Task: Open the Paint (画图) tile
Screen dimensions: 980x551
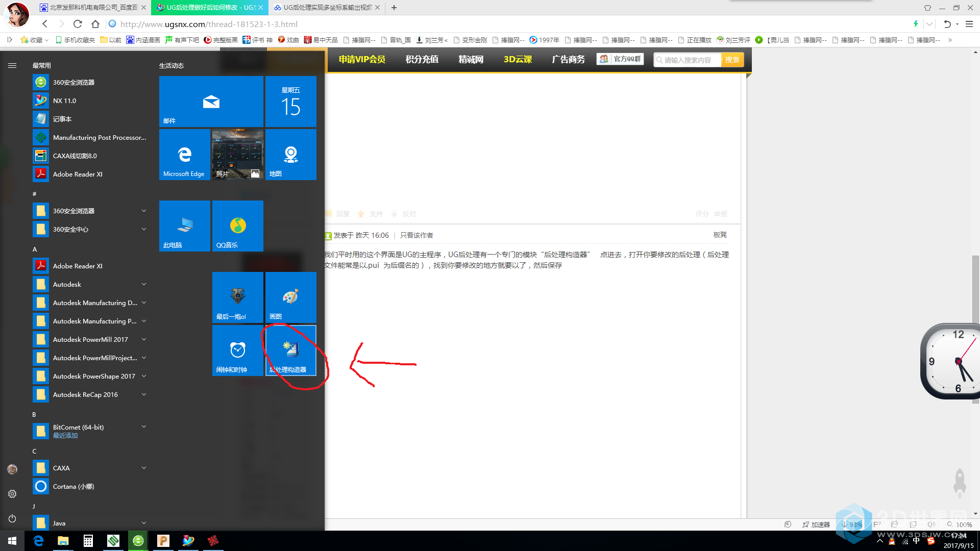Action: pos(290,297)
